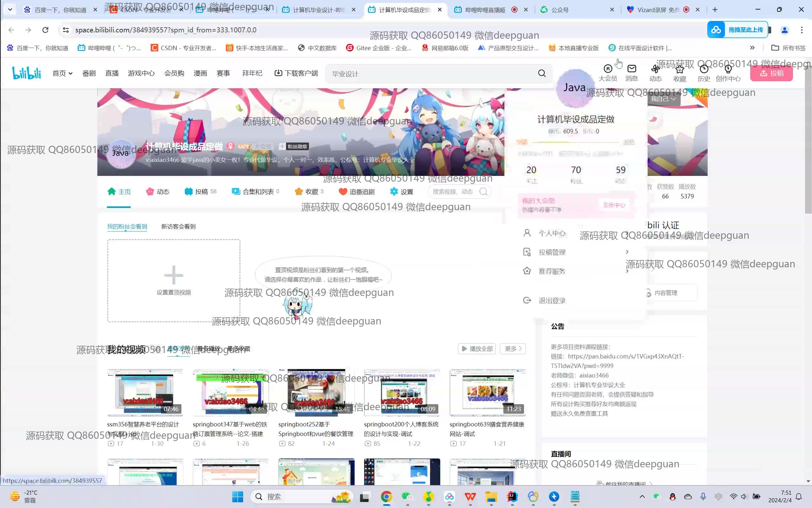Select the 投稿 58 tab

point(200,191)
